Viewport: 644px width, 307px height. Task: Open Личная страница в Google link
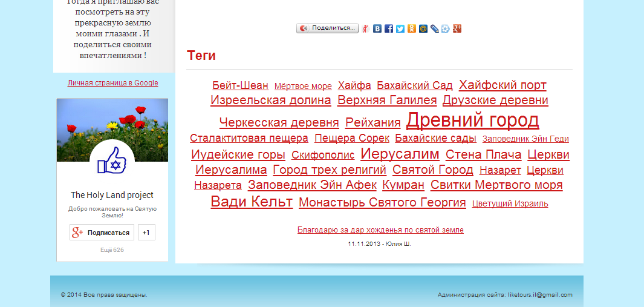tap(112, 83)
